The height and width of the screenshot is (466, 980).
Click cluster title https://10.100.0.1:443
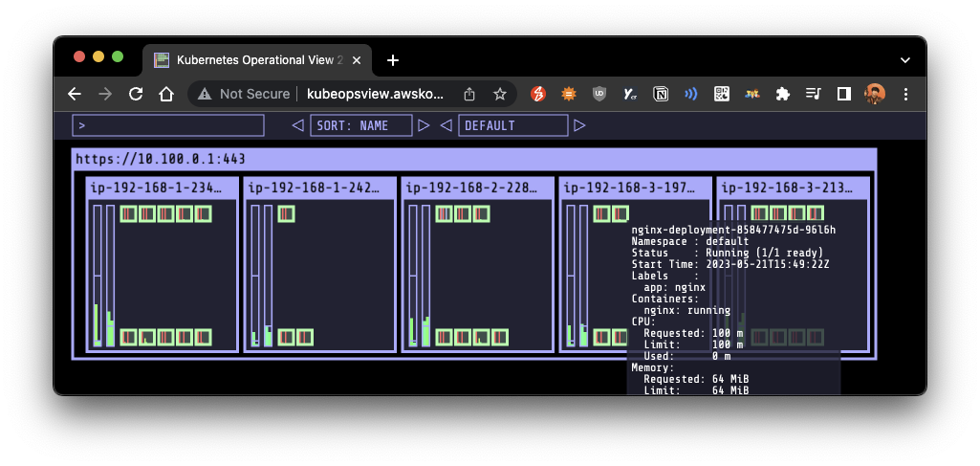coord(161,159)
